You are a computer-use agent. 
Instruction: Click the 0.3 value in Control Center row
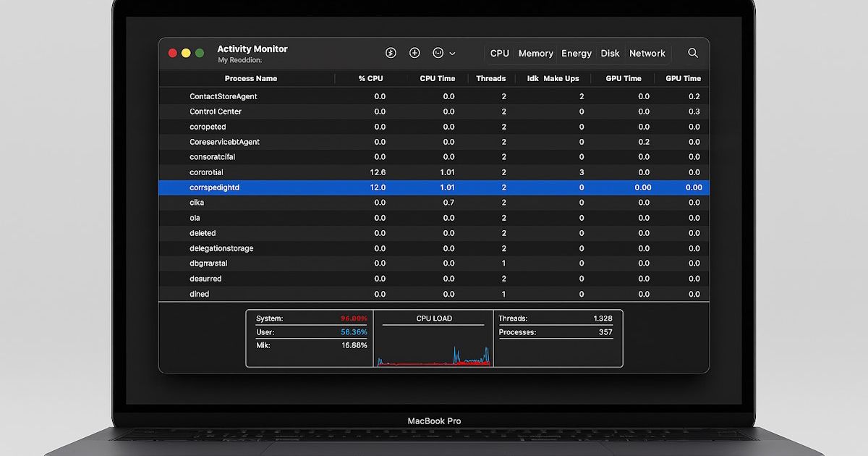(694, 111)
